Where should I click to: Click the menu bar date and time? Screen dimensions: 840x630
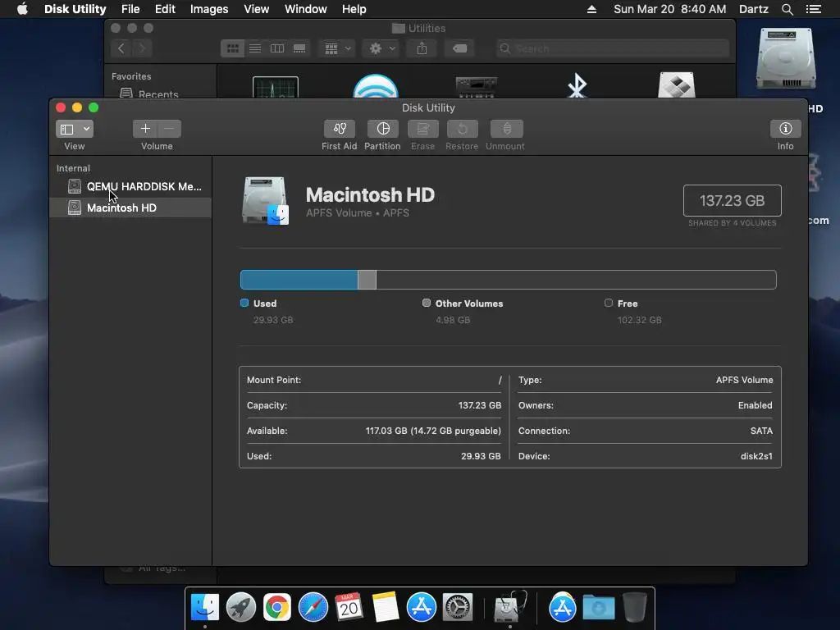coord(669,9)
